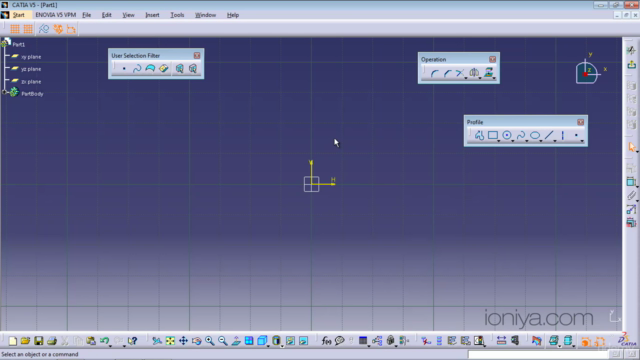Open the Window menu

pos(205,15)
